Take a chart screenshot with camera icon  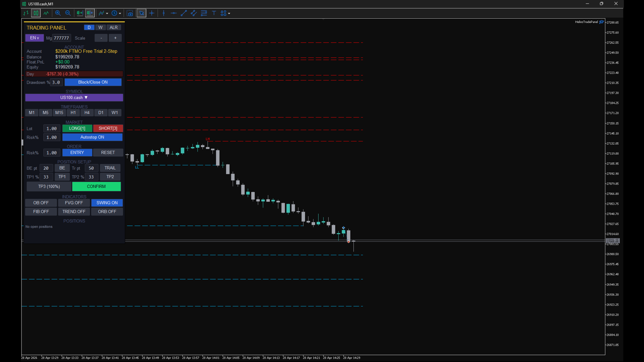click(130, 13)
